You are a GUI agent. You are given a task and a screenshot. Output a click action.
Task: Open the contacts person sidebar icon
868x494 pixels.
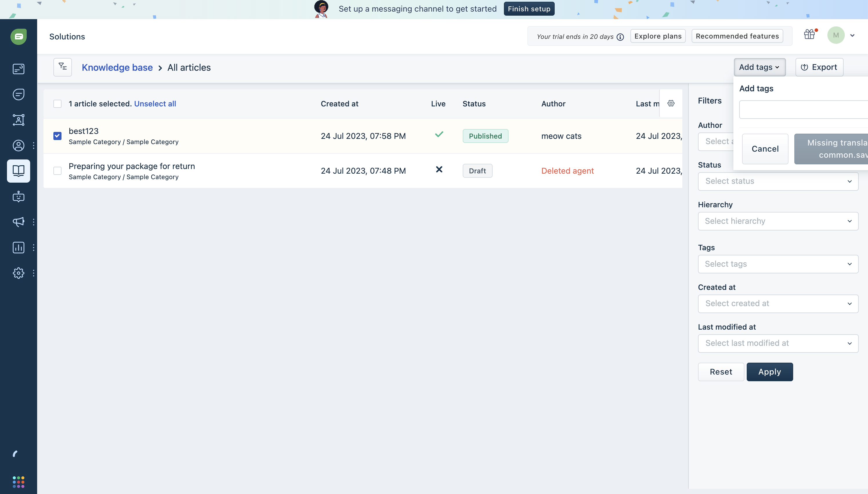(x=18, y=146)
